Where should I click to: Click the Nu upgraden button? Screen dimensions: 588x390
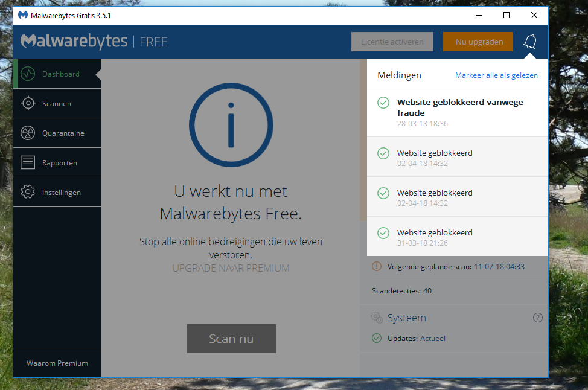coord(478,42)
